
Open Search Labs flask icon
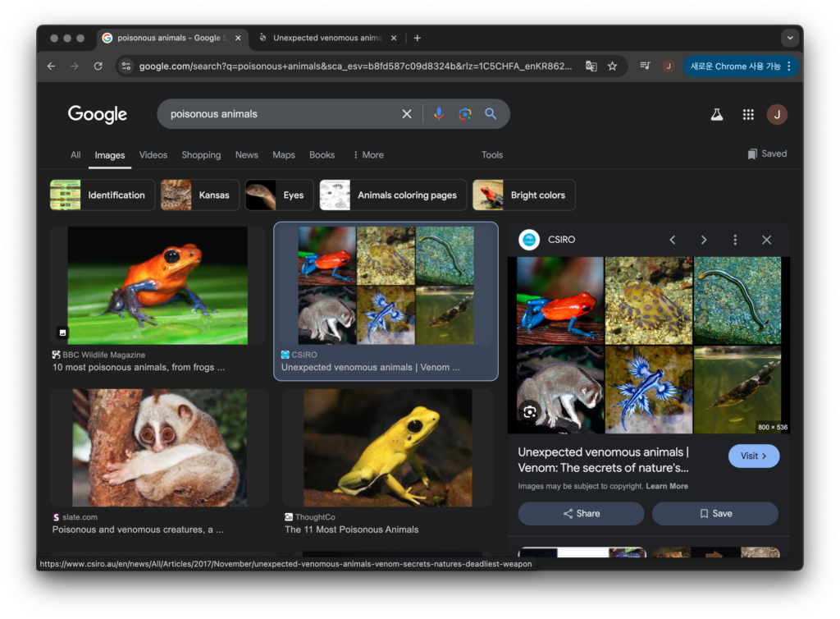[x=717, y=115]
